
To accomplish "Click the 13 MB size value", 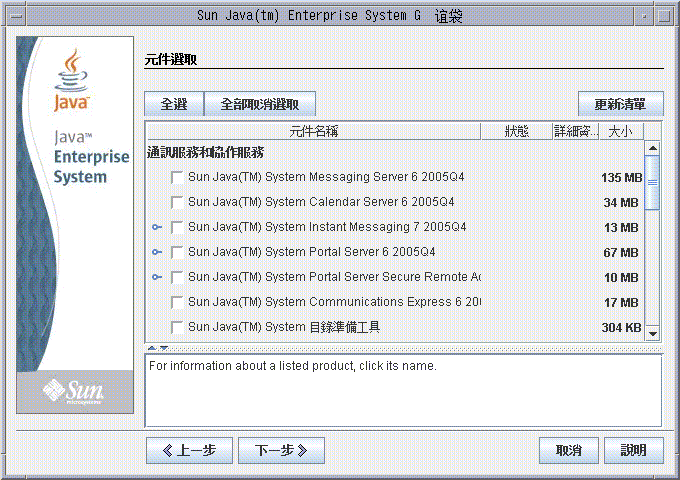I will 621,228.
